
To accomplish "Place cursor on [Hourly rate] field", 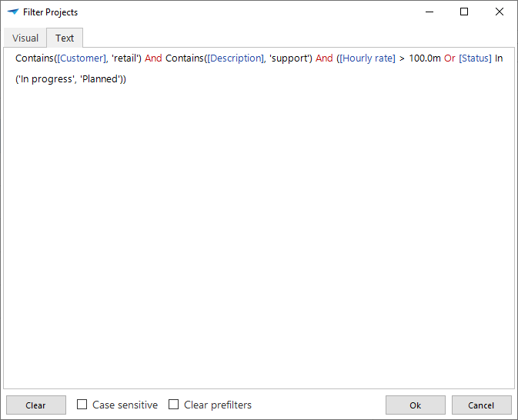I will 367,58.
